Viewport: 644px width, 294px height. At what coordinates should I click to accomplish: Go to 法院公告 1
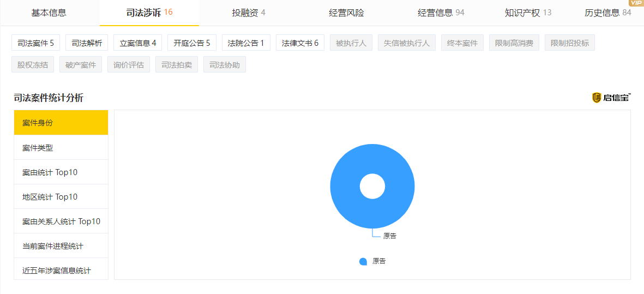246,43
